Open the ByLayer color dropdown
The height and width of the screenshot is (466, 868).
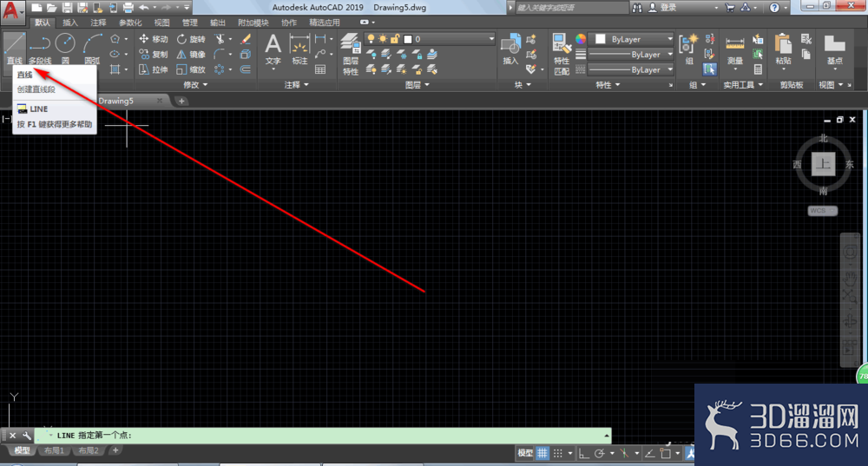click(x=632, y=39)
